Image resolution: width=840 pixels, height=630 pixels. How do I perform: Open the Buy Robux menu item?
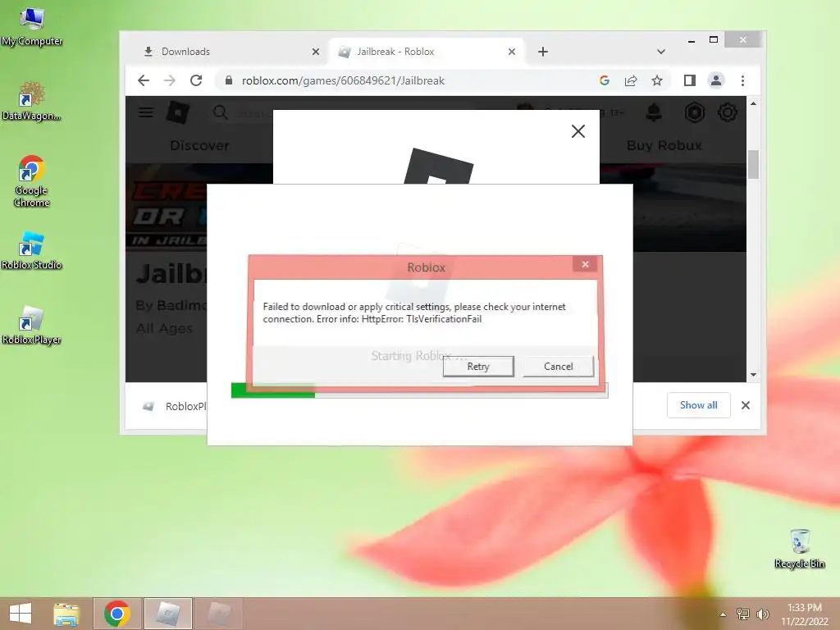click(664, 145)
